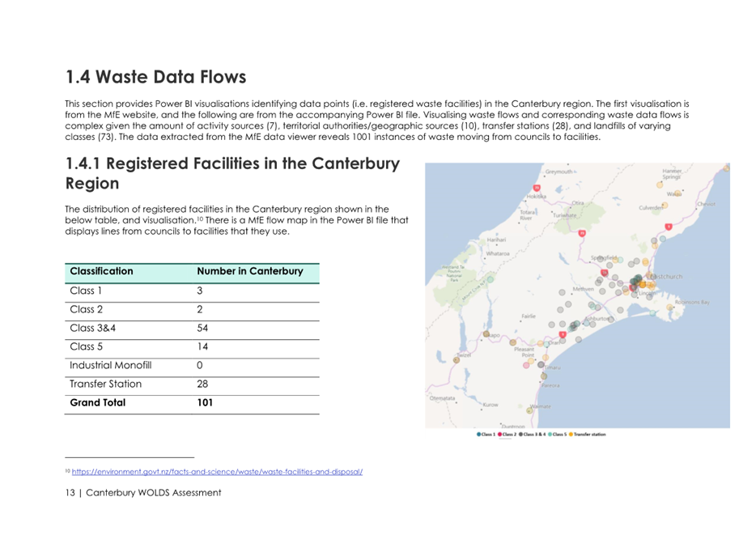Viewport: 756px width, 535px height.
Task: Click the 'Class 3&4' table row label
Action: (x=92, y=329)
